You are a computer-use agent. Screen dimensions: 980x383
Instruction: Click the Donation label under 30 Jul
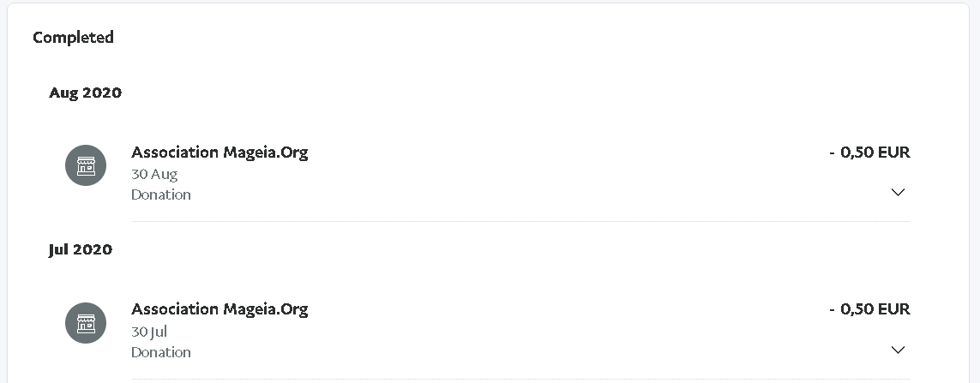pos(161,352)
